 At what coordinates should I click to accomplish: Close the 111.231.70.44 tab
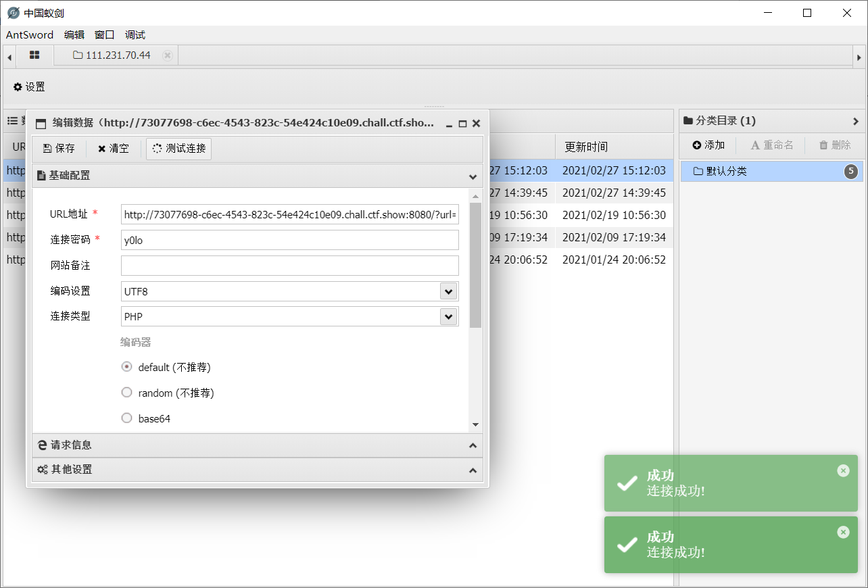[168, 55]
